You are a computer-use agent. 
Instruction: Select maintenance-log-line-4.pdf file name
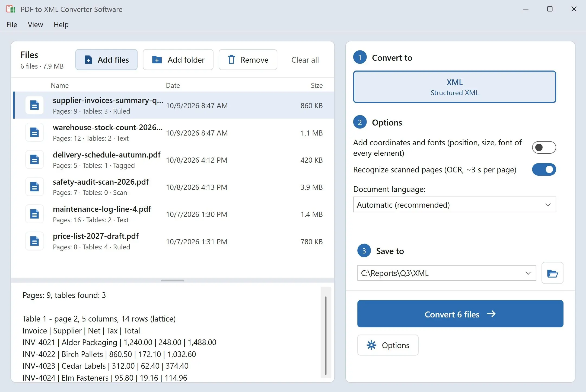[102, 209]
